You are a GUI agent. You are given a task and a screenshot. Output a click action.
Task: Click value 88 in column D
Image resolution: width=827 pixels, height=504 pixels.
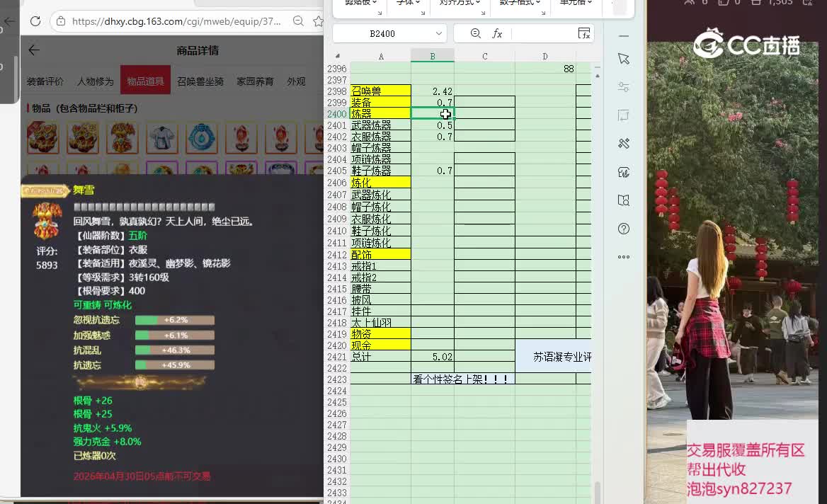(568, 69)
